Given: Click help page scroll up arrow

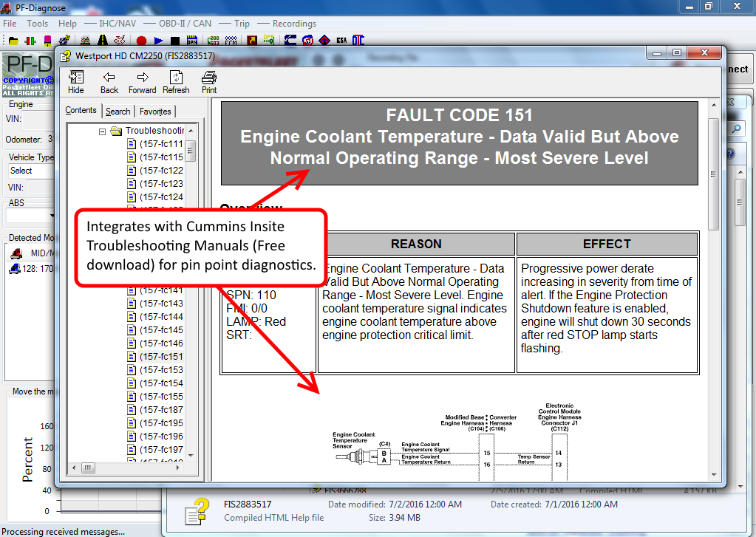Looking at the screenshot, I should (x=714, y=105).
